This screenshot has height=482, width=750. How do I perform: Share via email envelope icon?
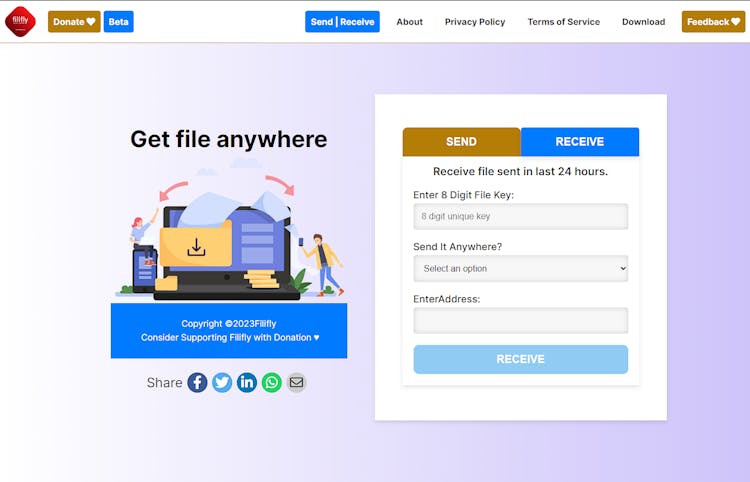point(296,382)
